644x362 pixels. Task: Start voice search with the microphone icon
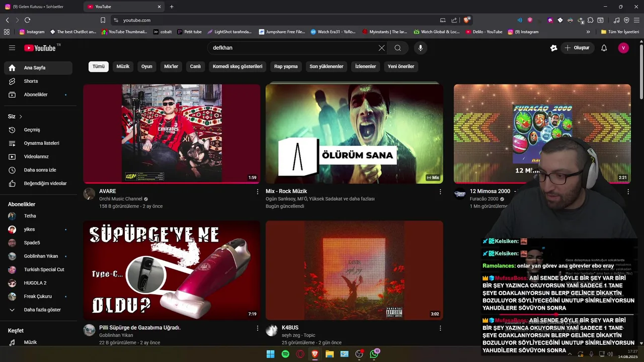[421, 48]
